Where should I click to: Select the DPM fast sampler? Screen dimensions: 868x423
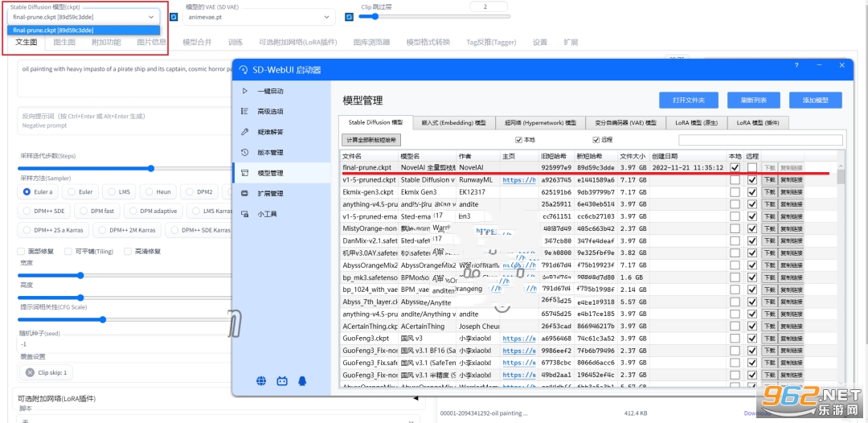click(97, 211)
